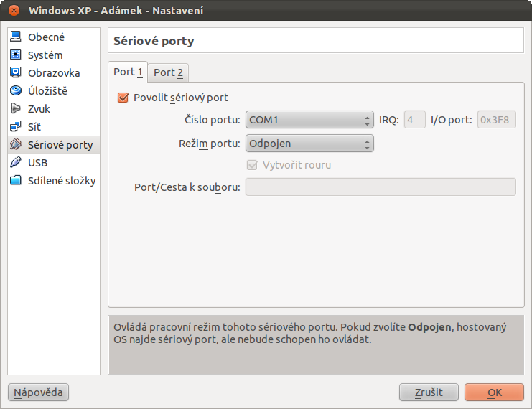Click the Zvuk speaker icon
Screen dimensions: 532x409
point(16,108)
